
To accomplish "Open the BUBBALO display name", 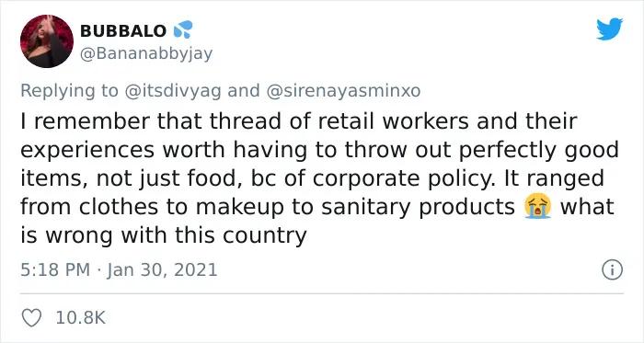I will pos(123,30).
